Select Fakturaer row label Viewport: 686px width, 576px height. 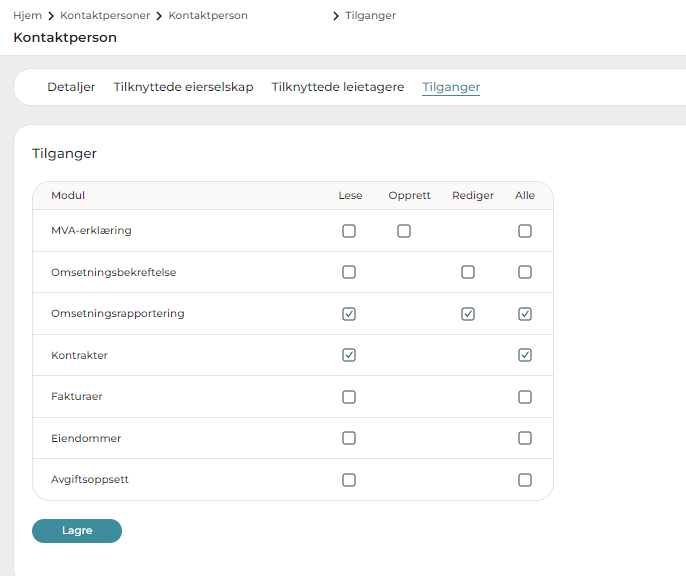click(x=77, y=396)
